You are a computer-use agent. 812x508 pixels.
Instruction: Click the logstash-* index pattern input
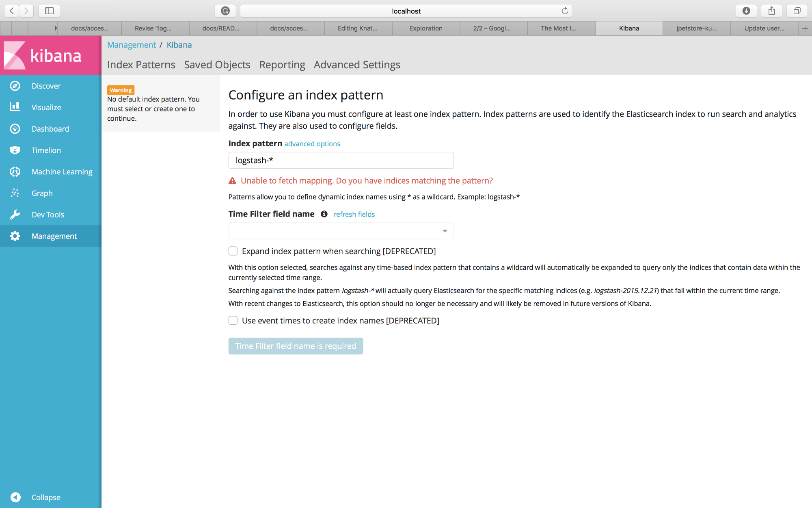(341, 161)
